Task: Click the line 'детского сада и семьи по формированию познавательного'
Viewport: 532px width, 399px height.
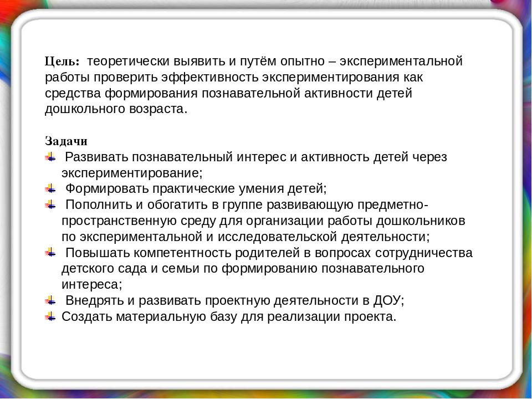Action: 243,268
